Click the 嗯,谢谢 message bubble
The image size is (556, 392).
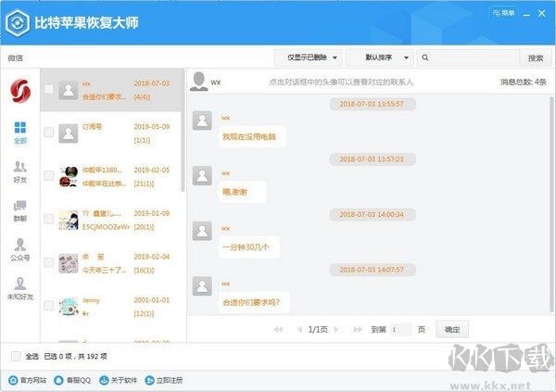pyautogui.click(x=242, y=192)
